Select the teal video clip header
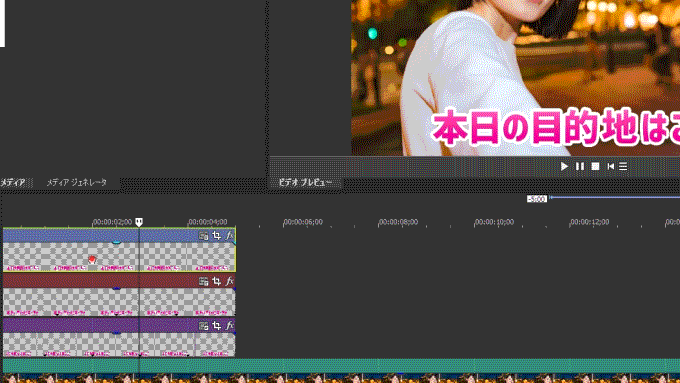Image resolution: width=680 pixels, height=383 pixels. (x=341, y=366)
